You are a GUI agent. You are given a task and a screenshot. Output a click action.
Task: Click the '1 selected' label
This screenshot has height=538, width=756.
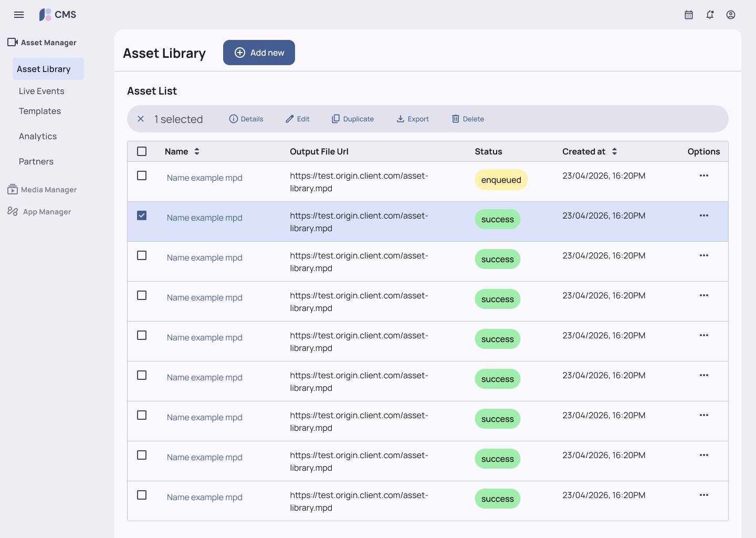point(178,119)
